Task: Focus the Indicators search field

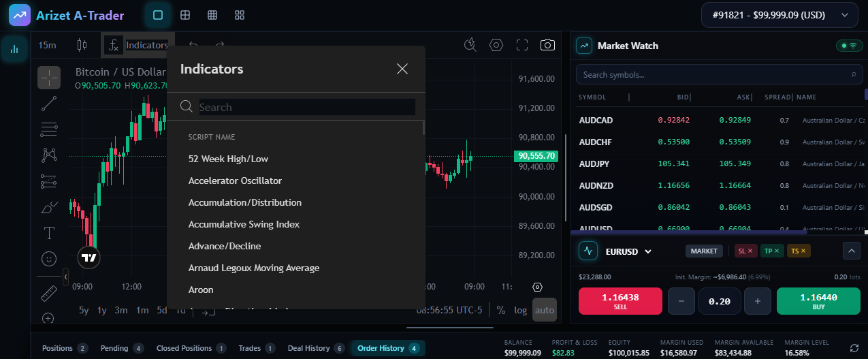Action: click(x=307, y=107)
